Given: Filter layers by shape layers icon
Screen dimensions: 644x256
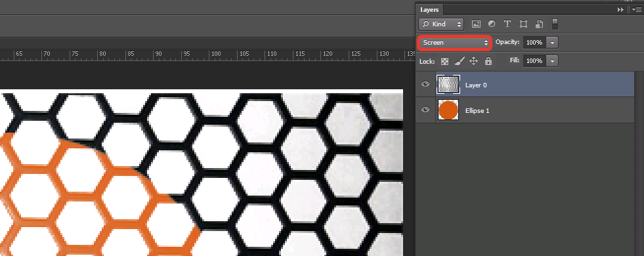Looking at the screenshot, I should click(x=523, y=24).
